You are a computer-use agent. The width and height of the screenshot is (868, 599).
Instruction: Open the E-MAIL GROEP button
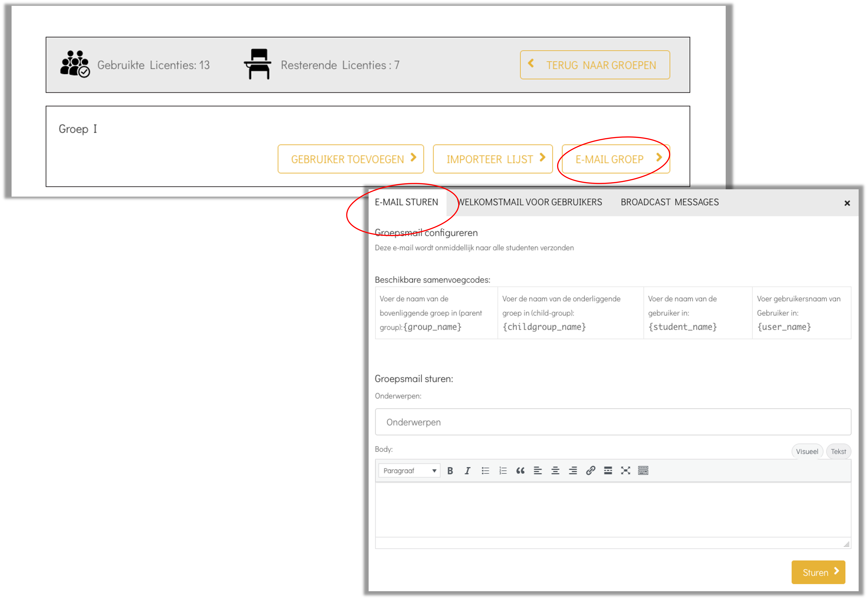[x=616, y=159]
